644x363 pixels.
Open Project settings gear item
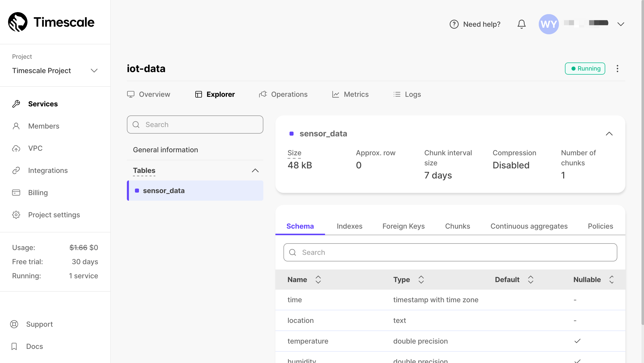[x=54, y=215]
